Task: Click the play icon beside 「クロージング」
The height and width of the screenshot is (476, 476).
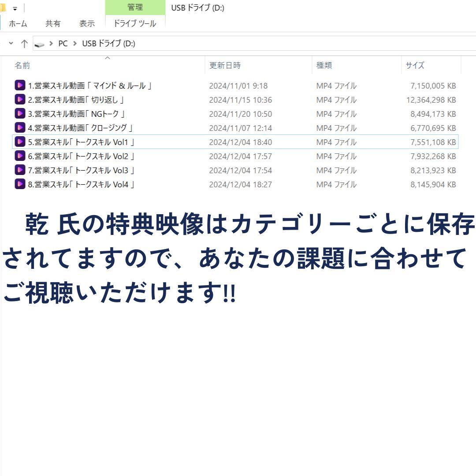Action: 20,128
